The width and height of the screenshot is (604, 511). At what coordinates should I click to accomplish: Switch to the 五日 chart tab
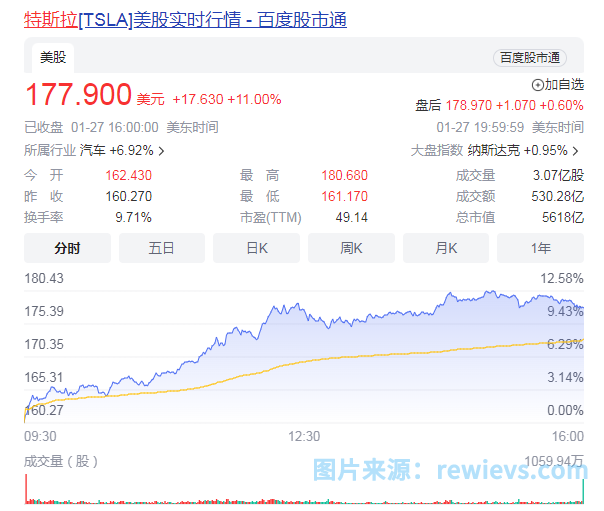tap(162, 248)
